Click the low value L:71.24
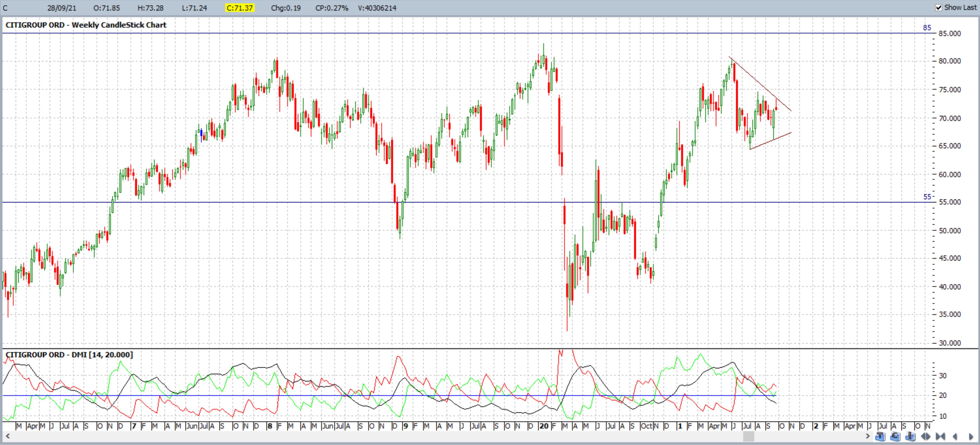Viewport: 980px width, 445px height. coord(194,8)
